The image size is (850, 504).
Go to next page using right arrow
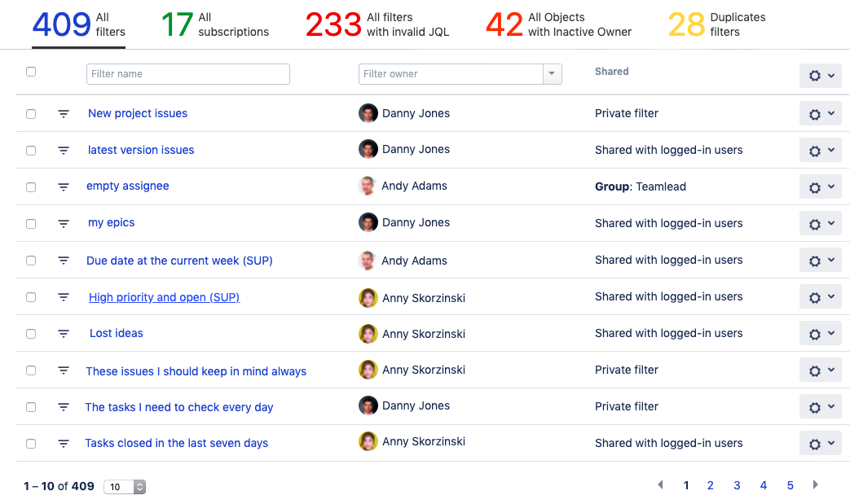pyautogui.click(x=815, y=485)
